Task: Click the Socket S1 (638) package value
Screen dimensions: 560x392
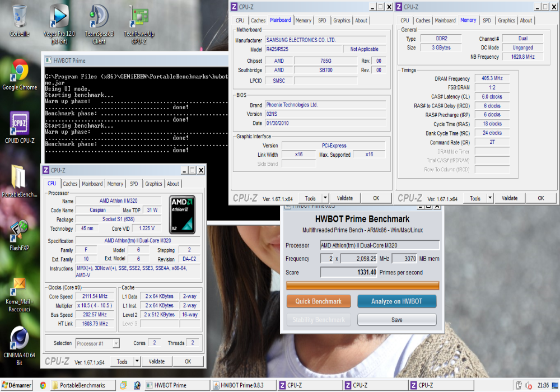Action: point(118,219)
